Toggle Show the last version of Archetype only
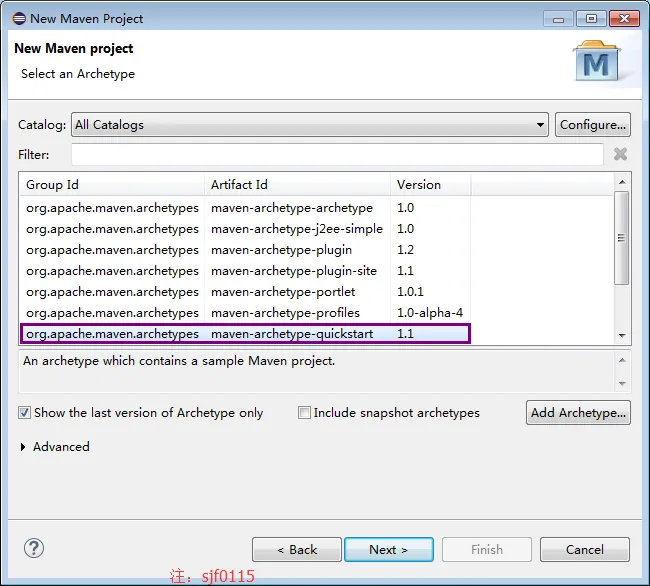Screen dimensions: 650x586 (x=24, y=413)
